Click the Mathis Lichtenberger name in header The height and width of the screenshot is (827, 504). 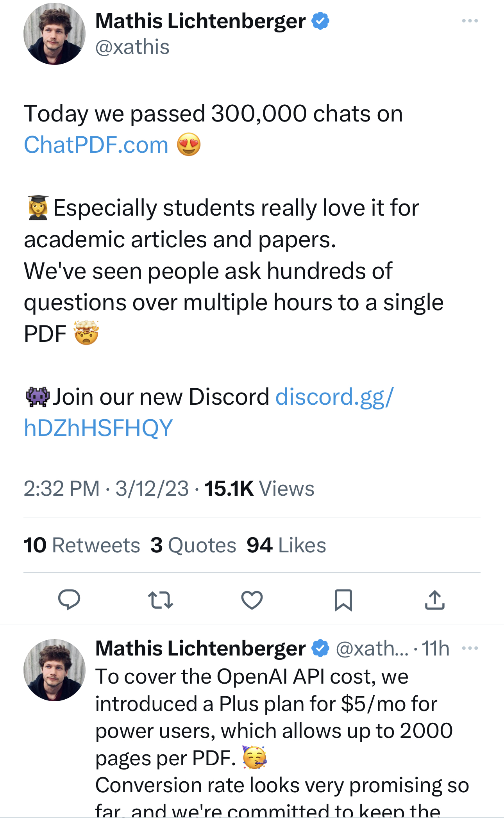tap(200, 21)
